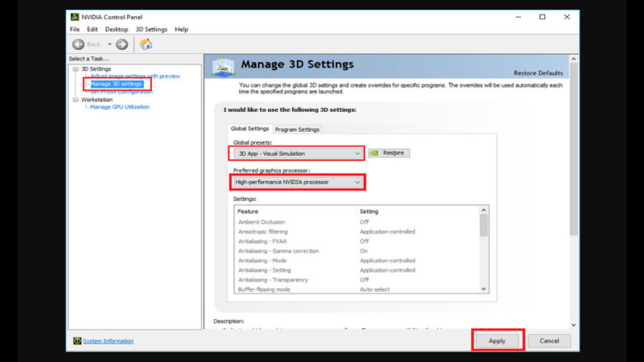Collapse the Workstation tree node
The width and height of the screenshot is (644, 362).
coord(76,100)
